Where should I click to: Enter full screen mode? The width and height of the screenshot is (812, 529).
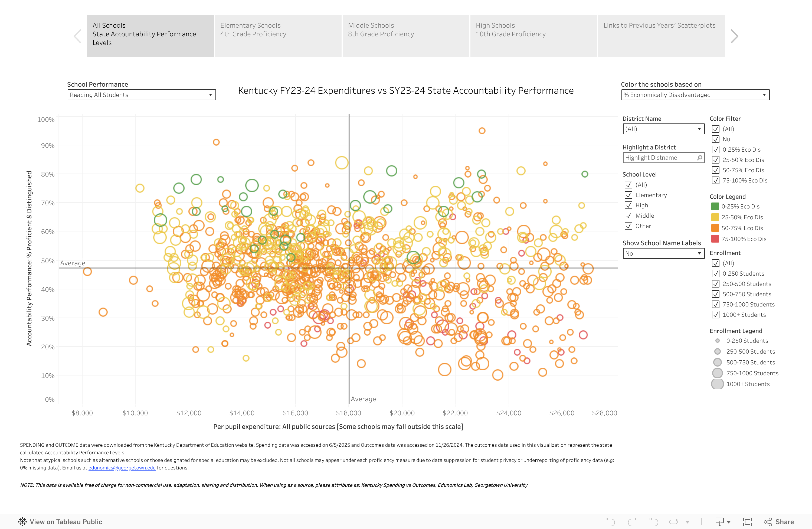tap(747, 521)
